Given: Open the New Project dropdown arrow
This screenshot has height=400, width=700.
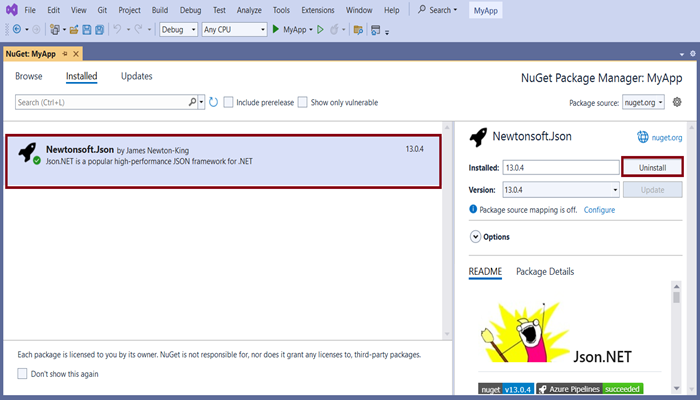Looking at the screenshot, I should point(64,30).
